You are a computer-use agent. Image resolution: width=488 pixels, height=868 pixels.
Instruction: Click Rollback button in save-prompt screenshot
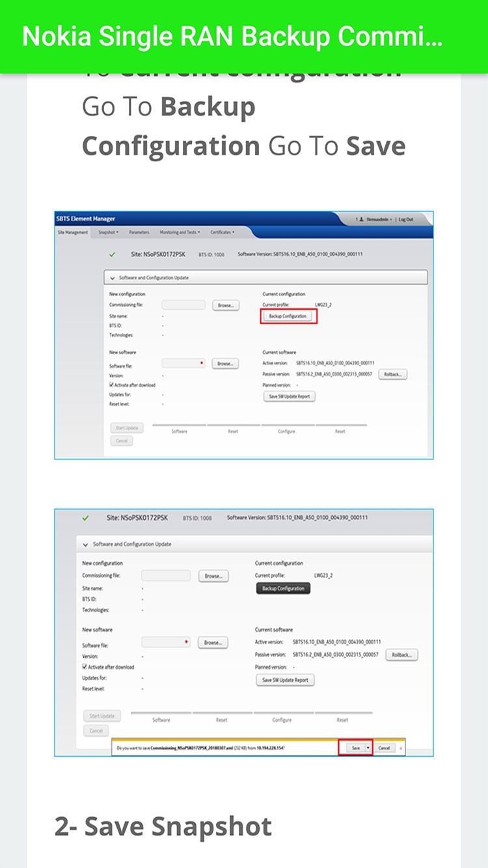point(401,655)
